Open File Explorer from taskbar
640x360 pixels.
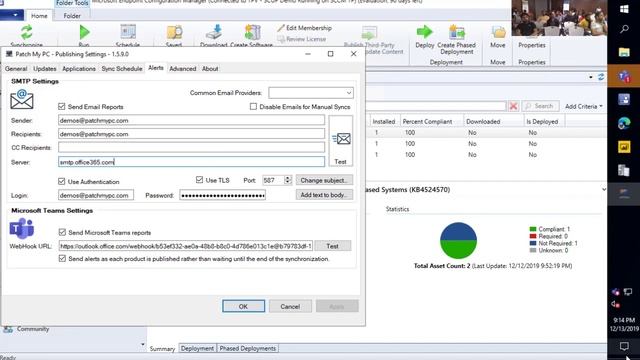pos(624,52)
